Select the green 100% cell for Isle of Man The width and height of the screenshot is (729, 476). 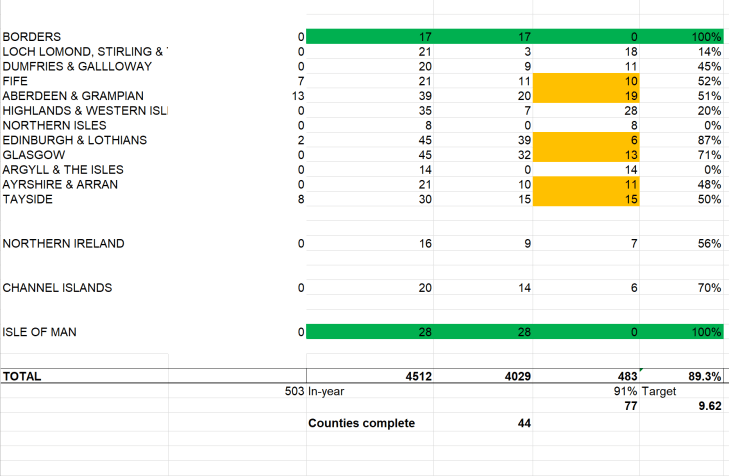pos(689,332)
